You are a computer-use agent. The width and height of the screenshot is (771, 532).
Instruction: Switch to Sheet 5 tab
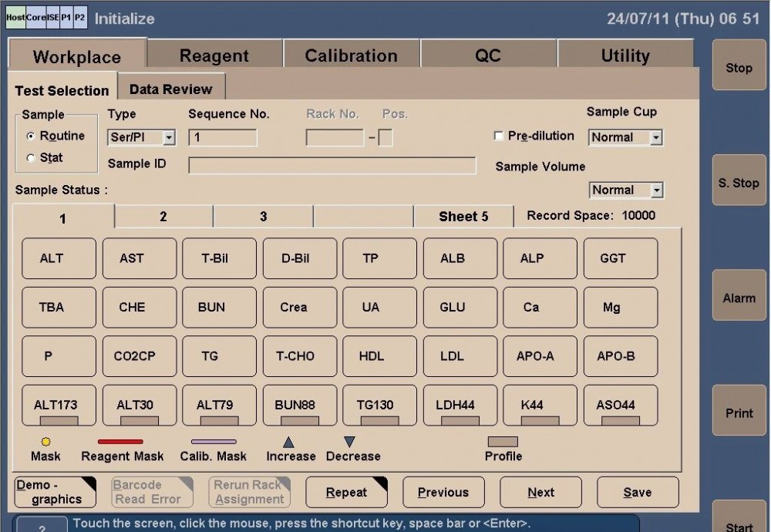(x=463, y=217)
